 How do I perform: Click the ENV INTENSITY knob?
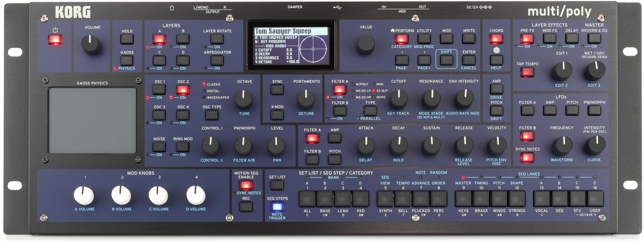click(x=464, y=99)
